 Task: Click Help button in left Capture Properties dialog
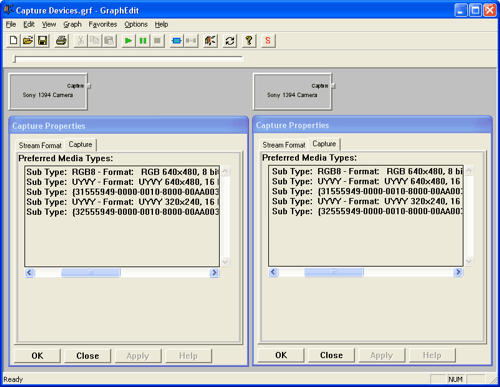tap(188, 356)
